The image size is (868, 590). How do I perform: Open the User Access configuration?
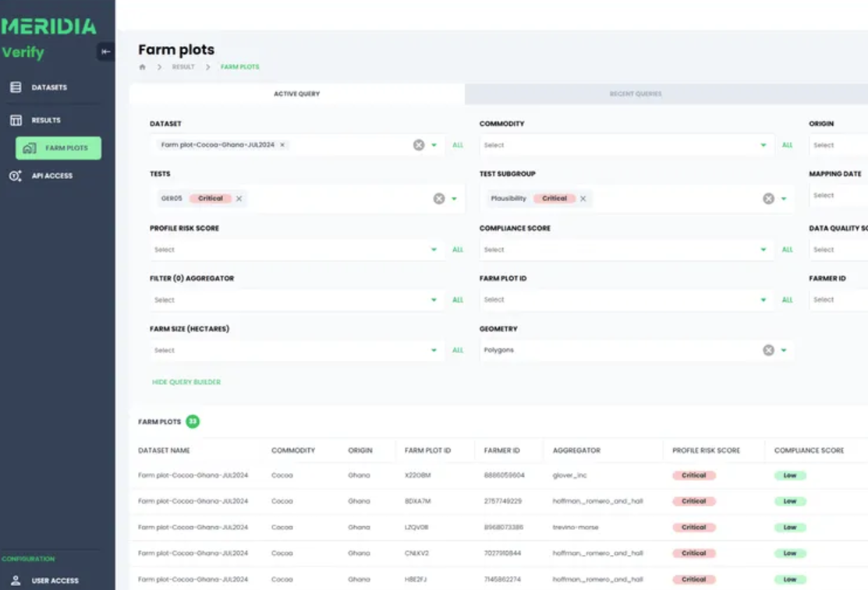click(x=54, y=580)
